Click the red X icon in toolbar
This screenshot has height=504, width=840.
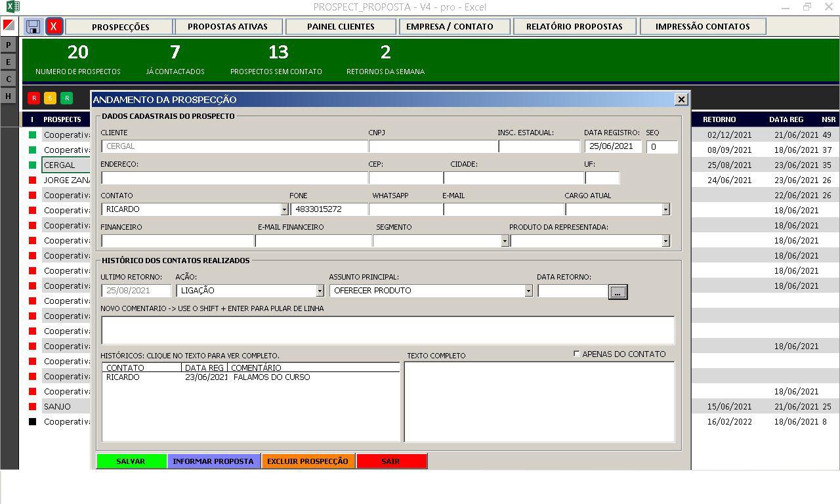54,27
